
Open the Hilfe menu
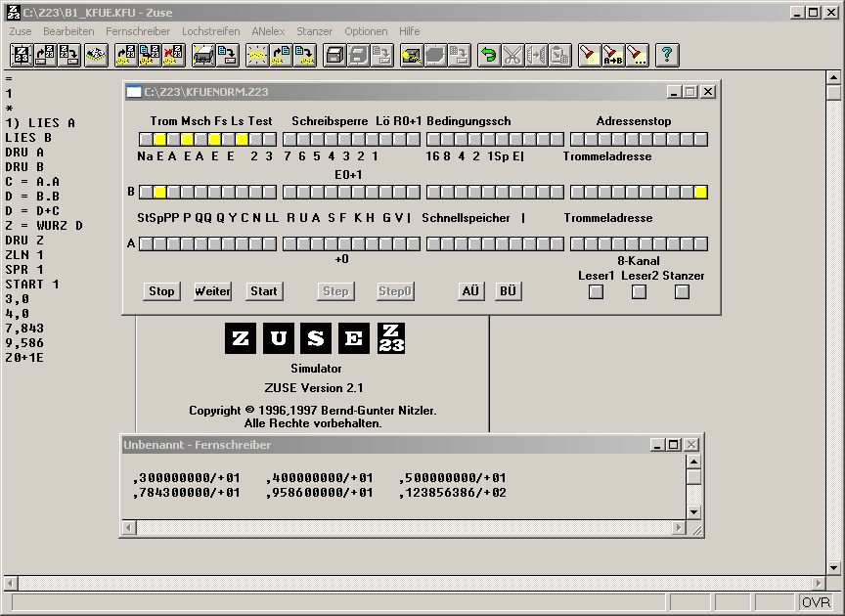point(410,31)
